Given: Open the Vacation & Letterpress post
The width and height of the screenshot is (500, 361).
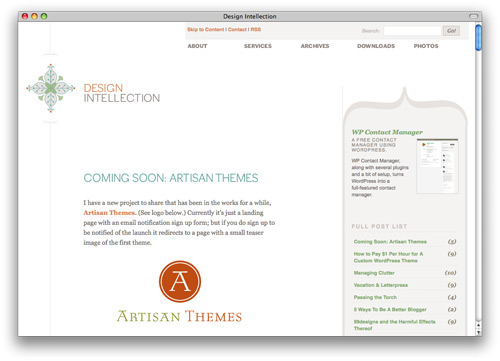Looking at the screenshot, I should pos(381,285).
